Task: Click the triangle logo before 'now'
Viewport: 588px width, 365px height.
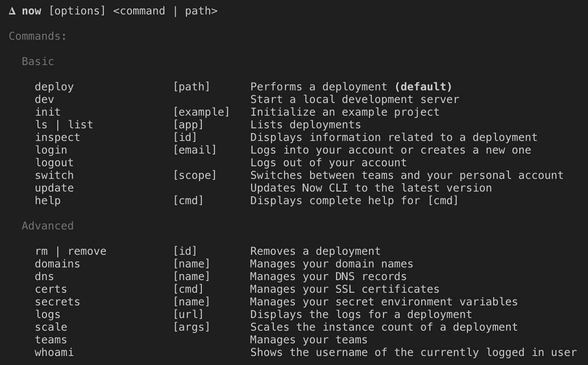Action: [x=12, y=11]
